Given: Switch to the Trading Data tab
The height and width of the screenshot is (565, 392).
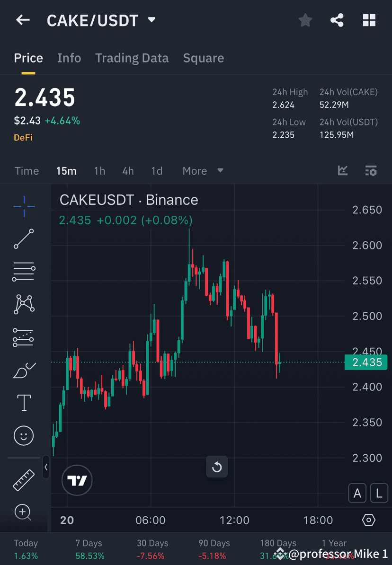Looking at the screenshot, I should coord(132,58).
